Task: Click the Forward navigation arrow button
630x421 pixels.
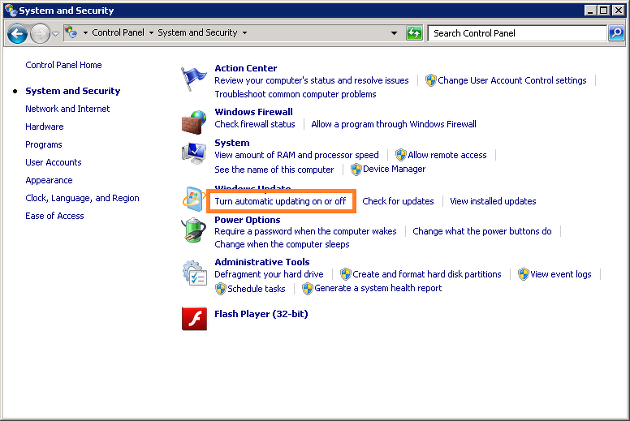Action: (40, 33)
